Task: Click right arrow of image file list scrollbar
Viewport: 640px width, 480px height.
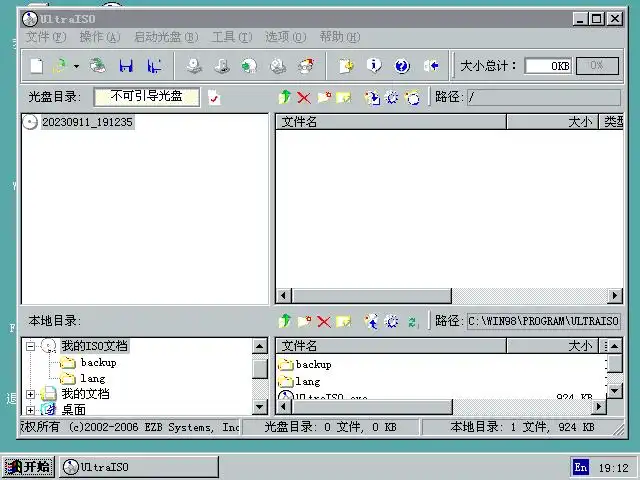Action: [615, 296]
